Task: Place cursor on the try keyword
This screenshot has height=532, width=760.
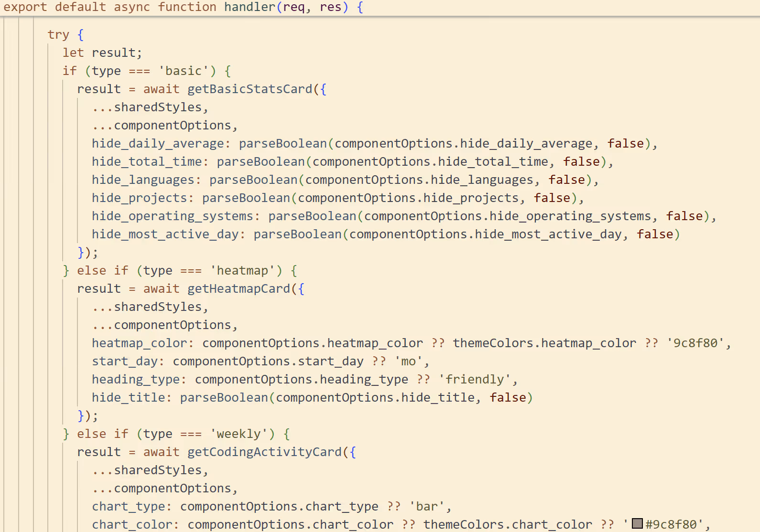Action: click(58, 35)
